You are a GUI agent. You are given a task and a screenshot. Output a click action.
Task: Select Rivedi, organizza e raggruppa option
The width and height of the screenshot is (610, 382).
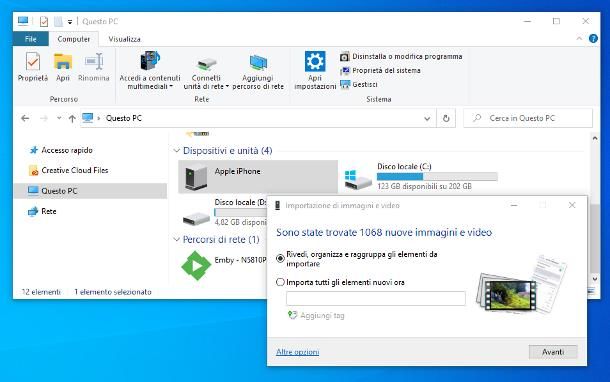click(x=280, y=259)
